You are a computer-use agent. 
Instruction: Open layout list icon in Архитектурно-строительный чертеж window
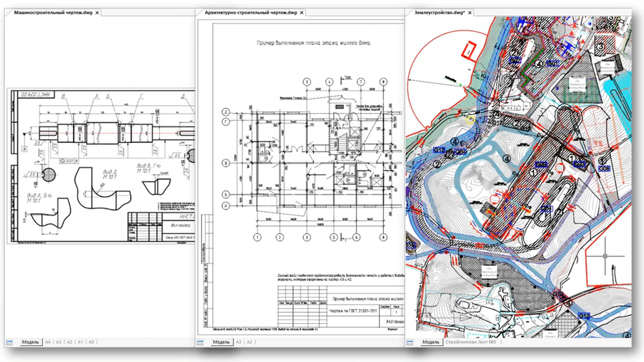(200, 342)
